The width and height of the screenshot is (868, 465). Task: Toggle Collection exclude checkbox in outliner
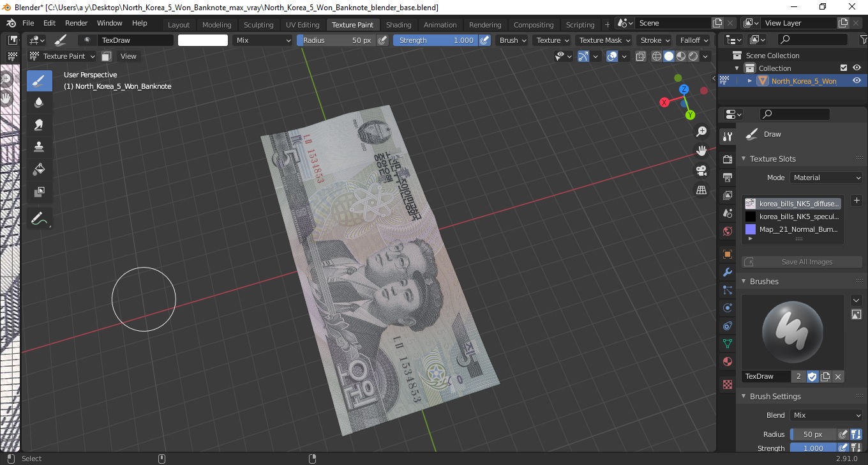coord(844,68)
